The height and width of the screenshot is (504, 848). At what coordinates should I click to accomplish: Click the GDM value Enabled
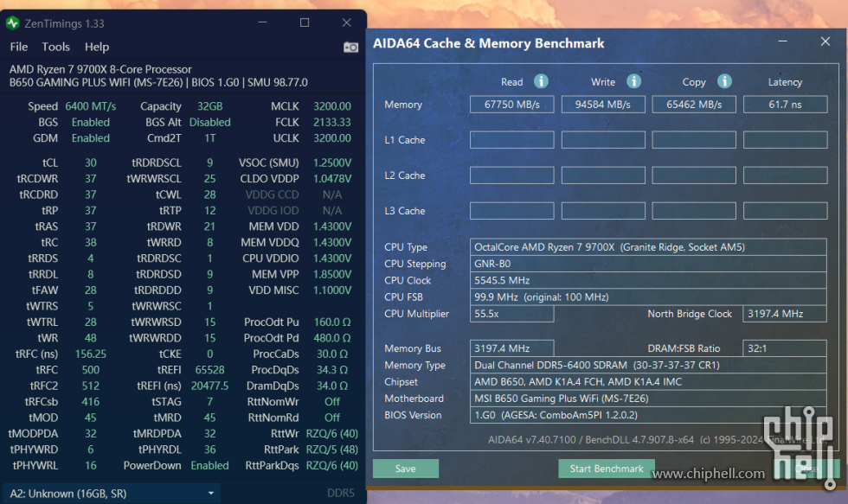coord(90,138)
